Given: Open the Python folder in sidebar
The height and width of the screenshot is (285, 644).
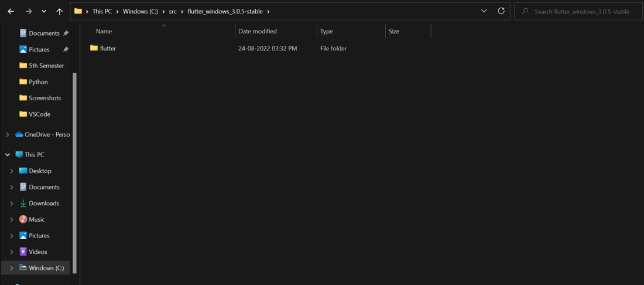Looking at the screenshot, I should [x=38, y=82].
